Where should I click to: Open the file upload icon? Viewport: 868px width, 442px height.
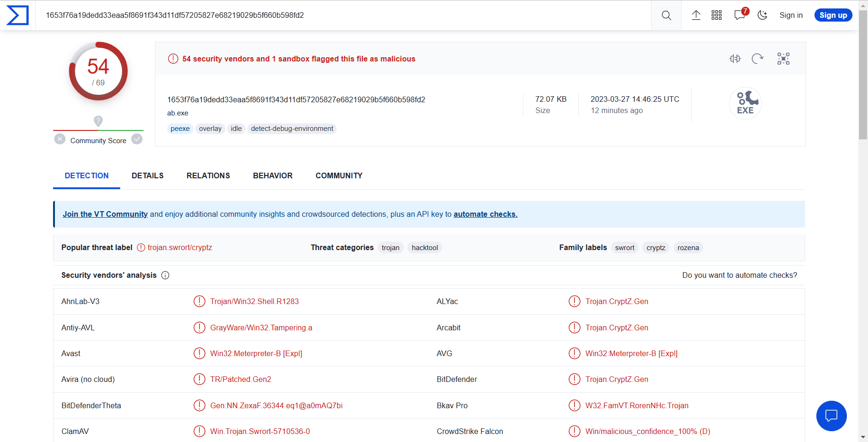(x=696, y=15)
